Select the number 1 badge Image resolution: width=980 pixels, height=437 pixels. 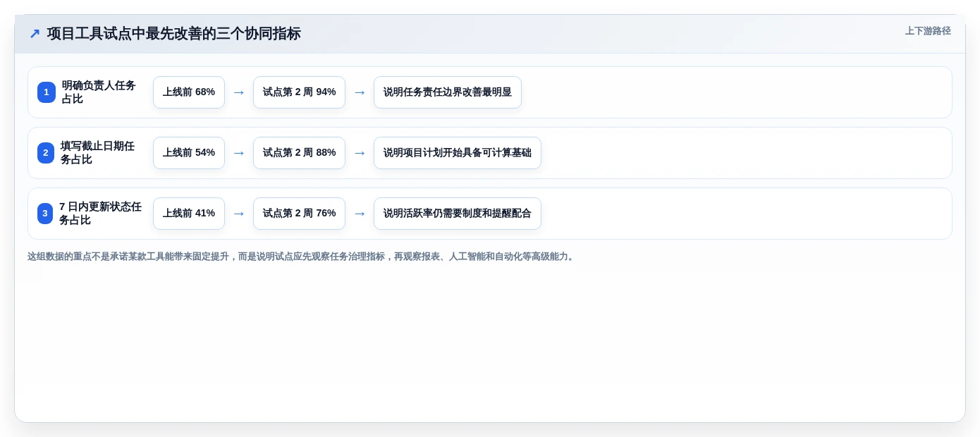point(47,92)
